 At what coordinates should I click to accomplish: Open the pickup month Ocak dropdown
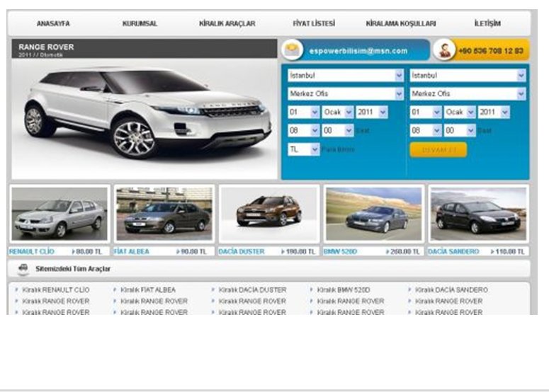coord(337,113)
